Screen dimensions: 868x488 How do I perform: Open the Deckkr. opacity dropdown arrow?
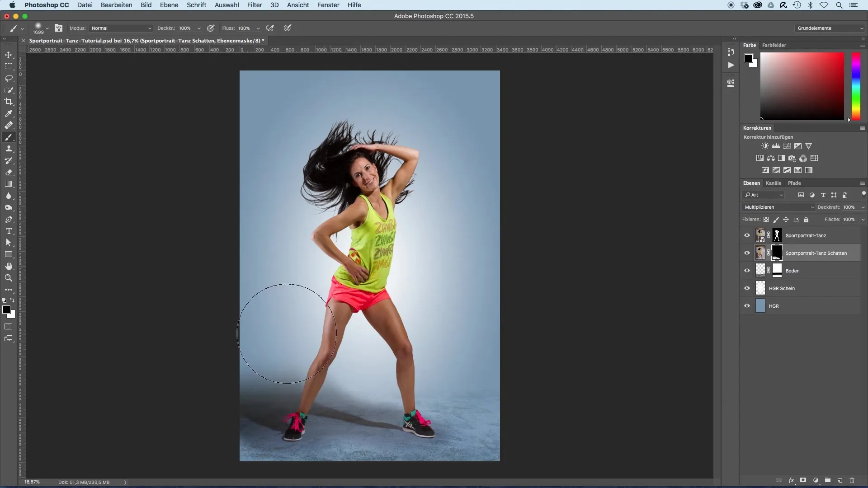[x=199, y=28]
